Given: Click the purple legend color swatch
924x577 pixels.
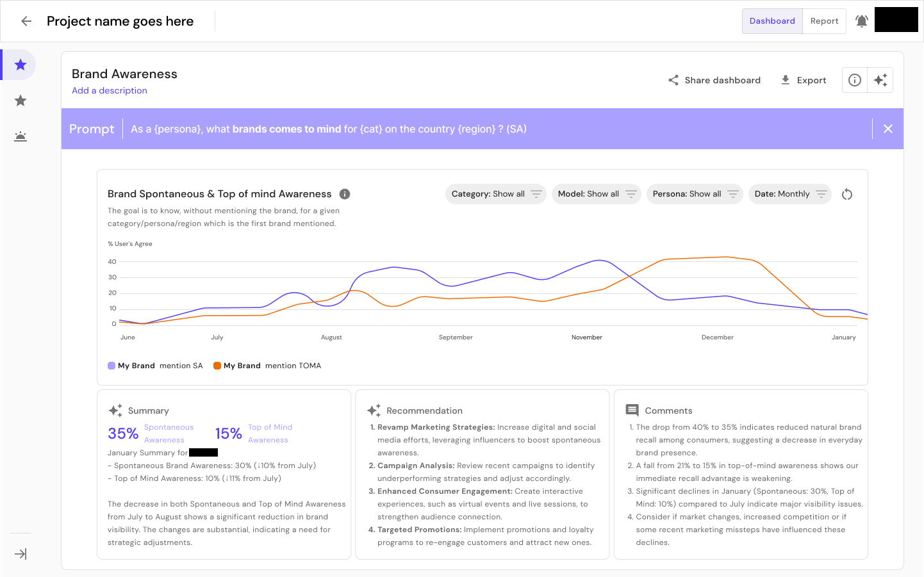Looking at the screenshot, I should [x=110, y=365].
